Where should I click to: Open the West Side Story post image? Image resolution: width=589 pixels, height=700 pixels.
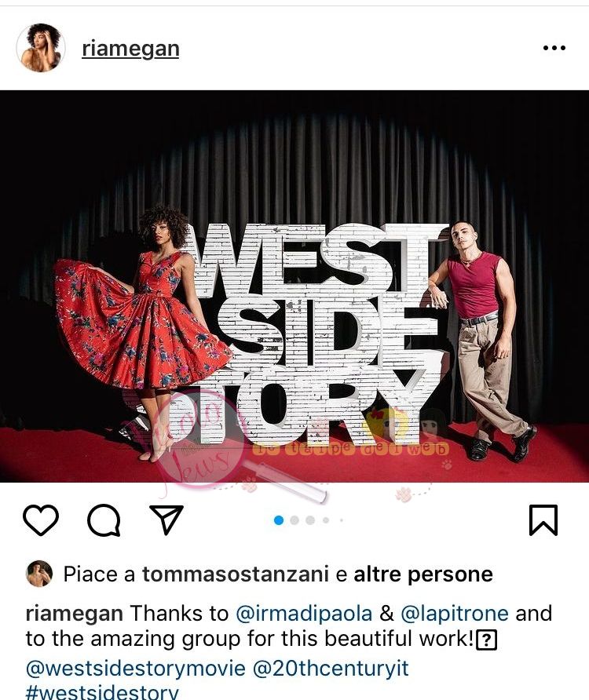(294, 286)
